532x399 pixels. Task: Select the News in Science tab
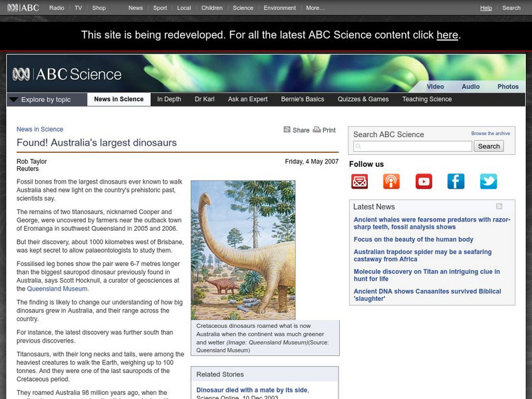[x=119, y=99]
